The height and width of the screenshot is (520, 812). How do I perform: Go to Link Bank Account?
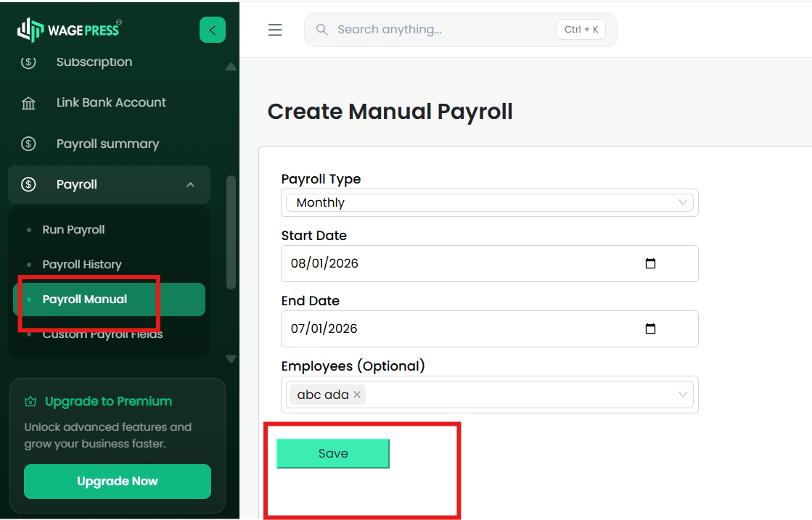110,102
